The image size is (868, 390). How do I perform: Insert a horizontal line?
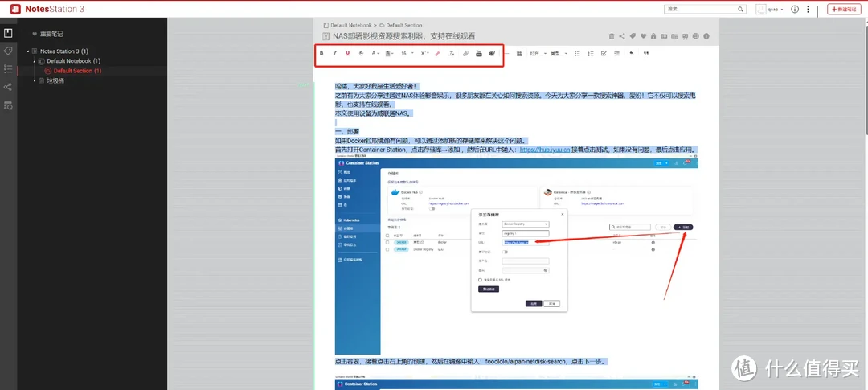coord(506,53)
